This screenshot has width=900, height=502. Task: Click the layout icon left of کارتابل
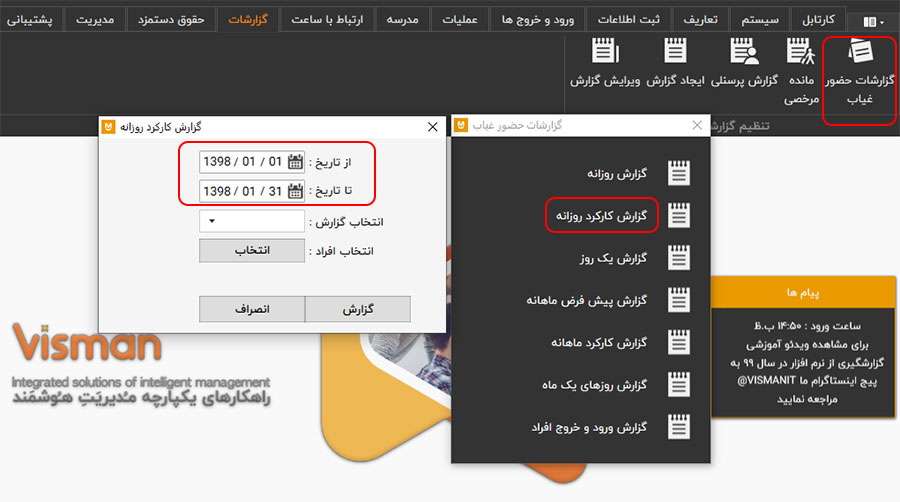click(x=873, y=21)
